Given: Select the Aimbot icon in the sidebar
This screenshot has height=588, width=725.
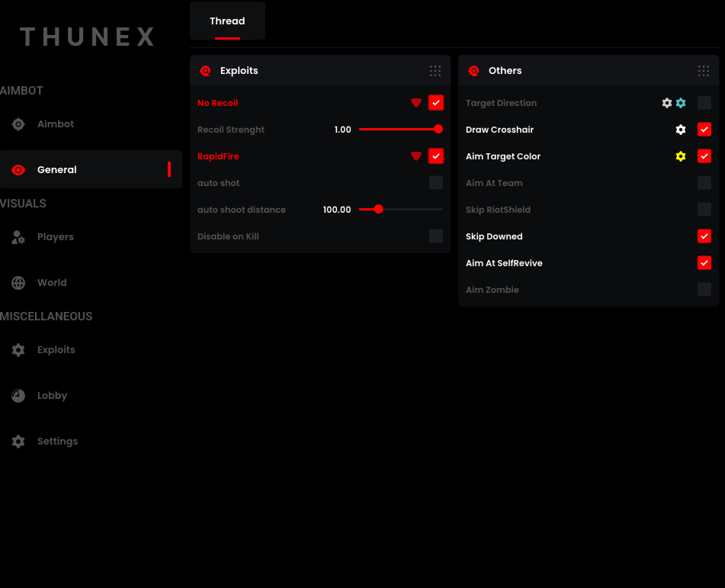Looking at the screenshot, I should pos(18,124).
